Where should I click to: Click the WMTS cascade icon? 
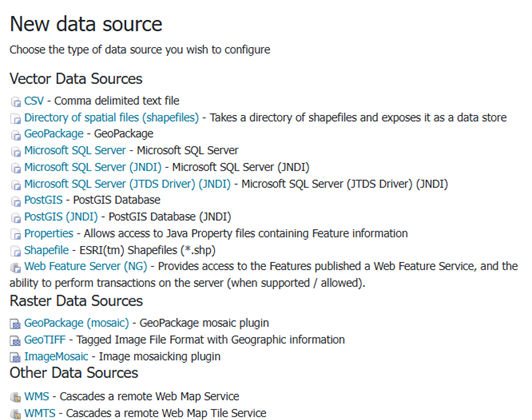(x=16, y=414)
